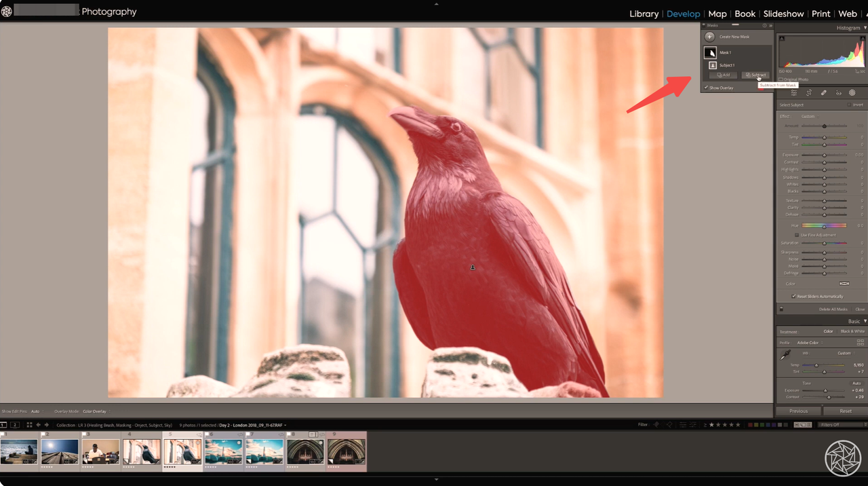Click the Create New Mask plus icon
This screenshot has width=868, height=486.
[x=709, y=37]
